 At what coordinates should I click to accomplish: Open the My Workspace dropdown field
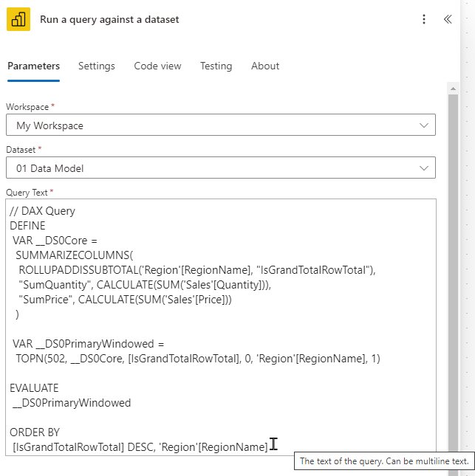214,125
